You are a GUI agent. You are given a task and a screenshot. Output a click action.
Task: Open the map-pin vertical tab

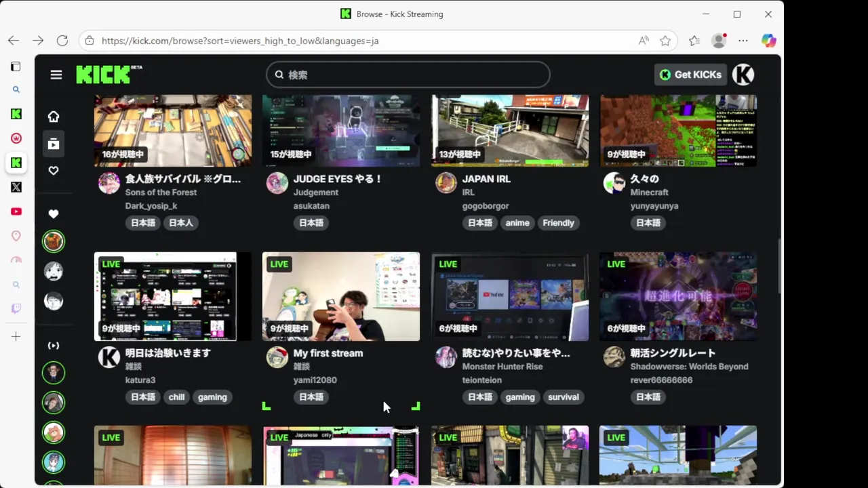click(x=16, y=236)
